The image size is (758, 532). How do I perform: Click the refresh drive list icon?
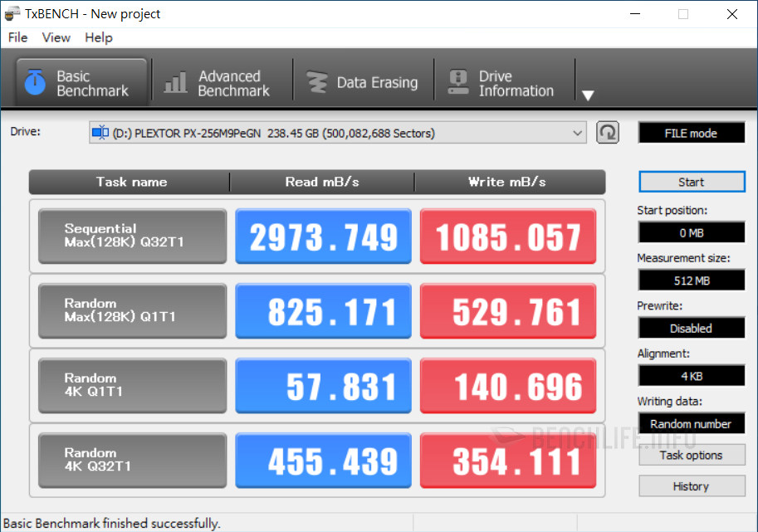point(608,133)
